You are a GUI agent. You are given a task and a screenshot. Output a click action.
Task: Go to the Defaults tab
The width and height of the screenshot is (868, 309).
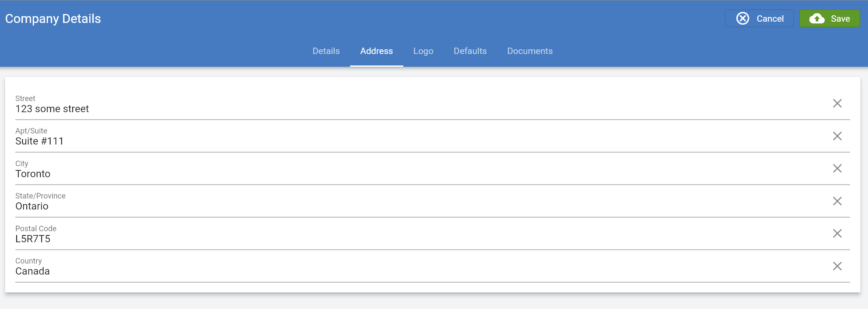(x=470, y=51)
